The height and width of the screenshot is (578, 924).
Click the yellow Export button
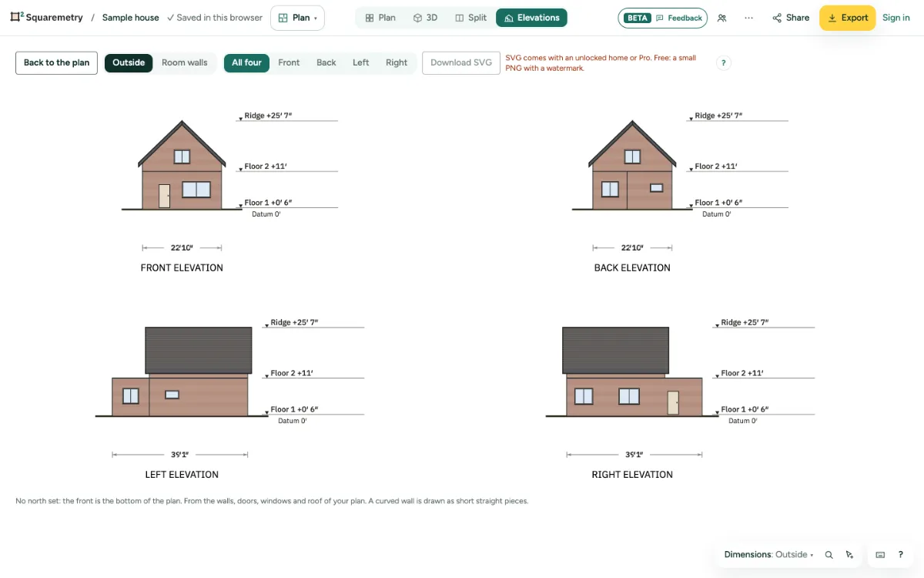847,18
